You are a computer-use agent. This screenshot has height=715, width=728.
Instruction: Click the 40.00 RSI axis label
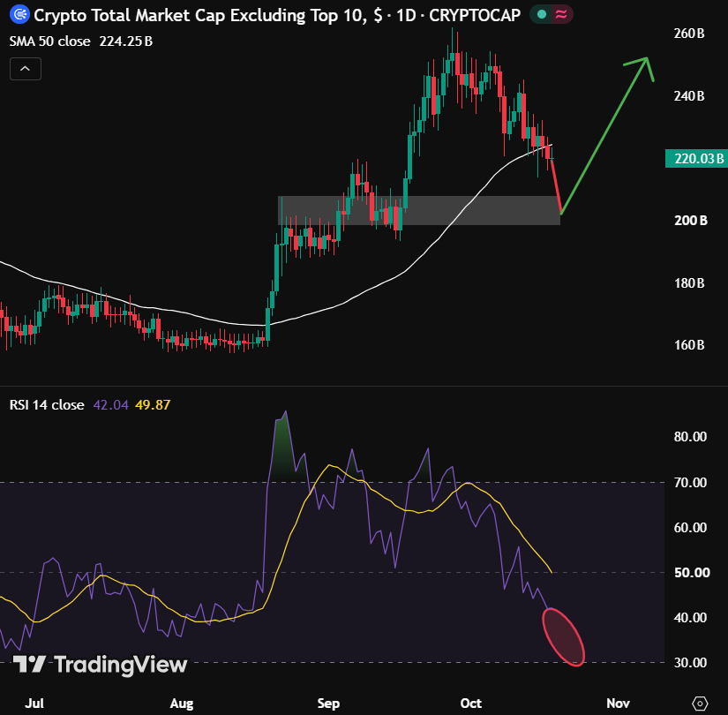[x=690, y=618]
